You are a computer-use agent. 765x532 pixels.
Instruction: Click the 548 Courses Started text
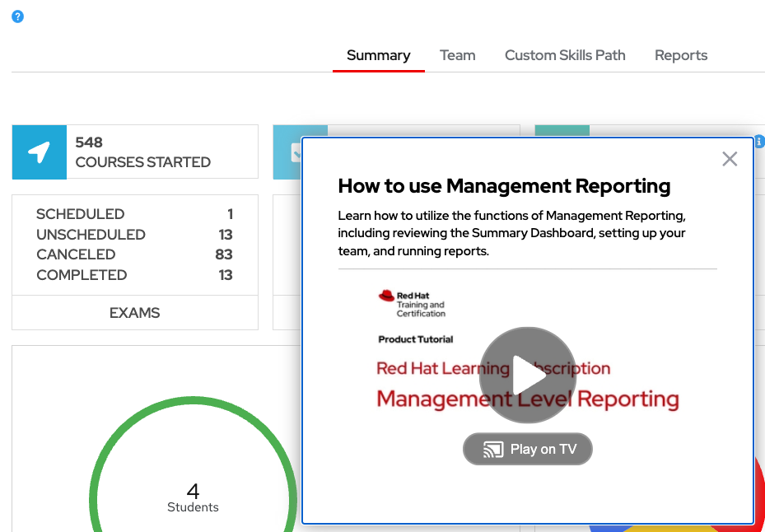(x=142, y=152)
